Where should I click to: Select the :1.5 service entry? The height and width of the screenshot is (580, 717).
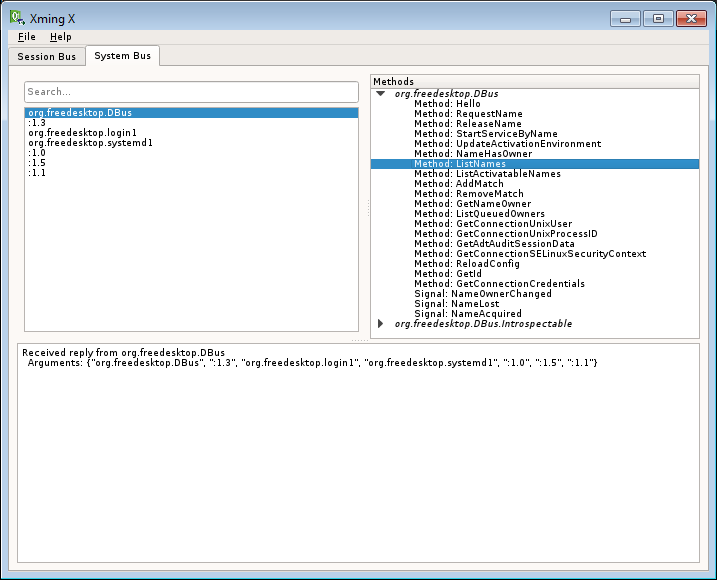coord(191,163)
